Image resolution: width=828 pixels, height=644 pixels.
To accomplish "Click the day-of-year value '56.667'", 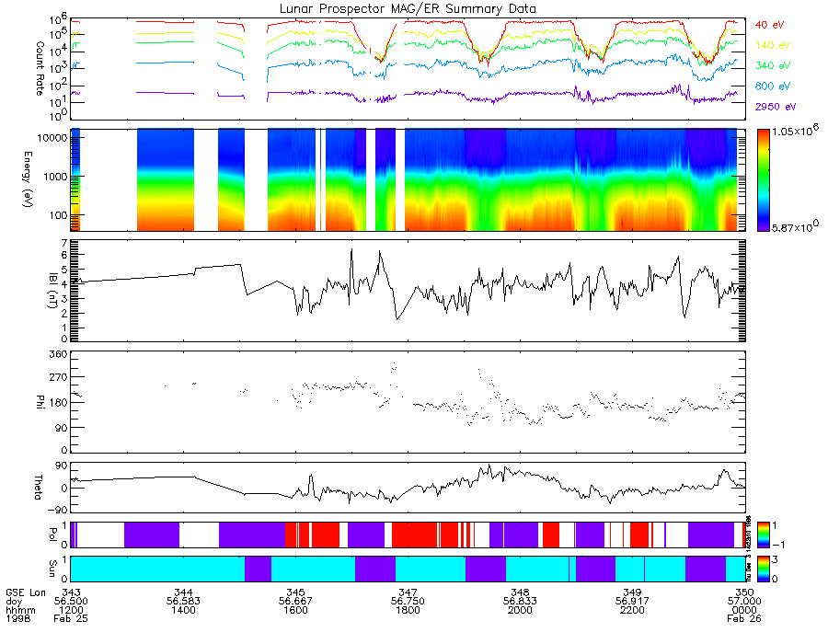I will pos(295,602).
